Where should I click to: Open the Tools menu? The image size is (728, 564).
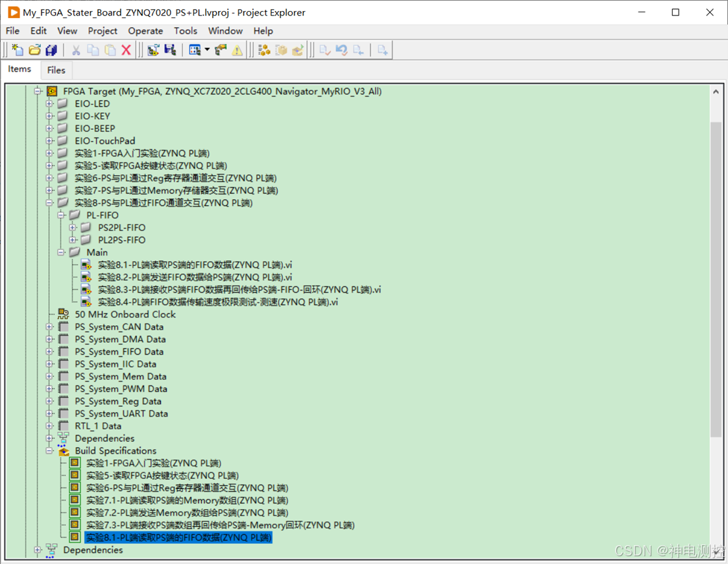(186, 31)
